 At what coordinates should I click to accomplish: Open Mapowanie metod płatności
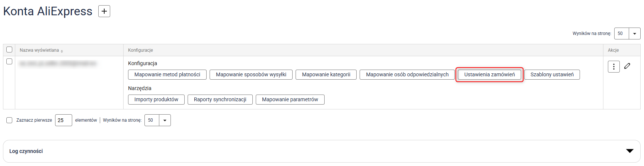[167, 74]
